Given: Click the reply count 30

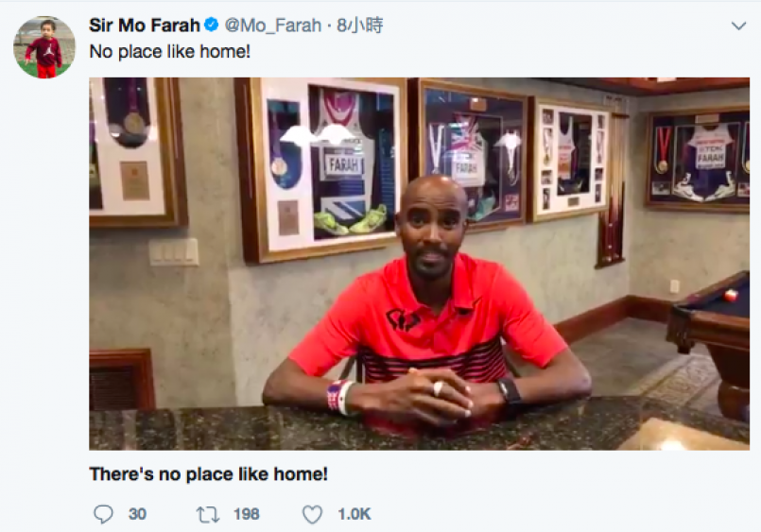Looking at the screenshot, I should click(x=137, y=514).
